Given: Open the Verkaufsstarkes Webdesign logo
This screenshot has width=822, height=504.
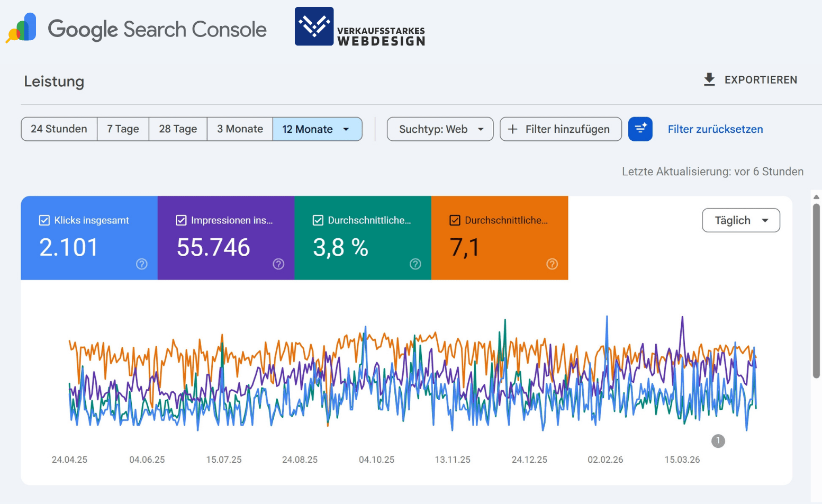Looking at the screenshot, I should click(x=313, y=26).
